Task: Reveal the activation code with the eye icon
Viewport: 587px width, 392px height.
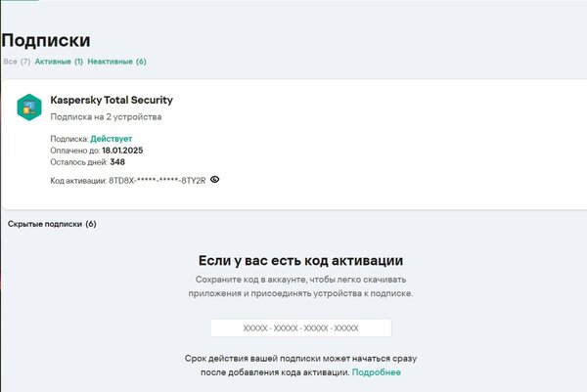Action: (214, 180)
